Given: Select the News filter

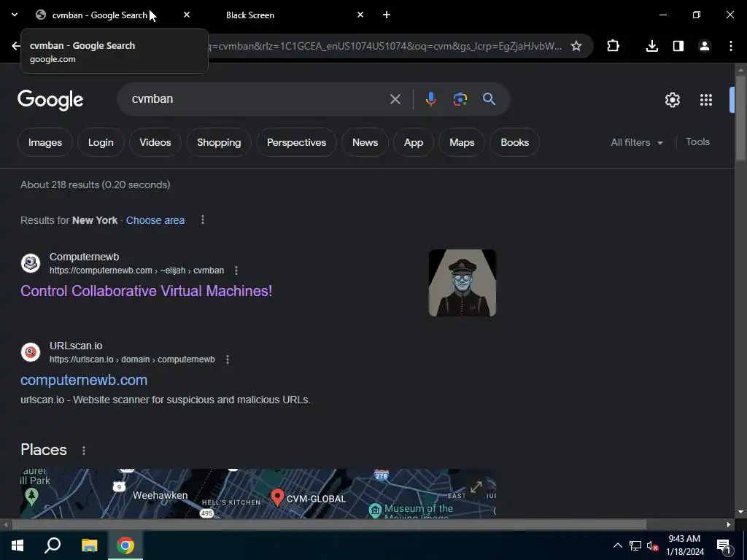Looking at the screenshot, I should click(x=365, y=142).
